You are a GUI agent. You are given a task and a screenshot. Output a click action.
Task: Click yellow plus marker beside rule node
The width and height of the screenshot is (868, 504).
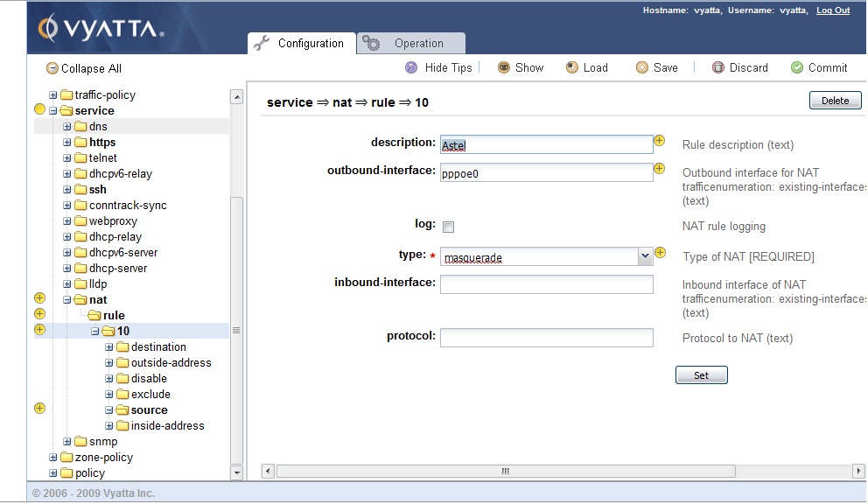(40, 313)
